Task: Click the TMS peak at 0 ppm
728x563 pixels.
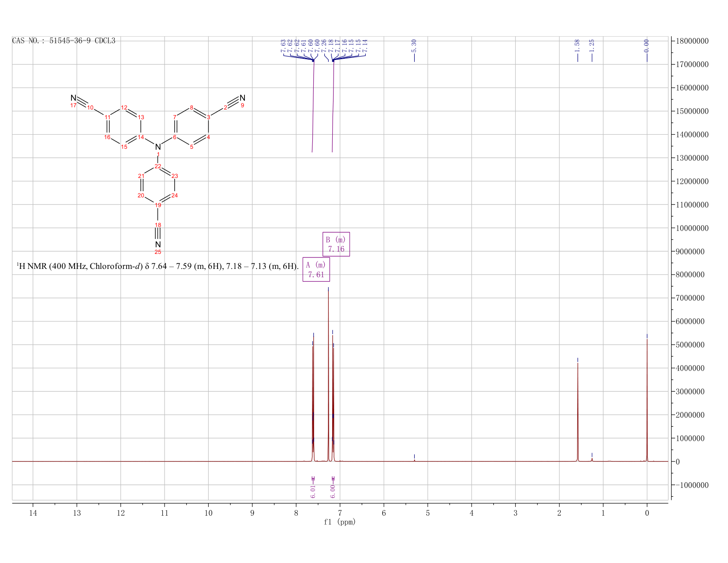Action: [x=647, y=400]
